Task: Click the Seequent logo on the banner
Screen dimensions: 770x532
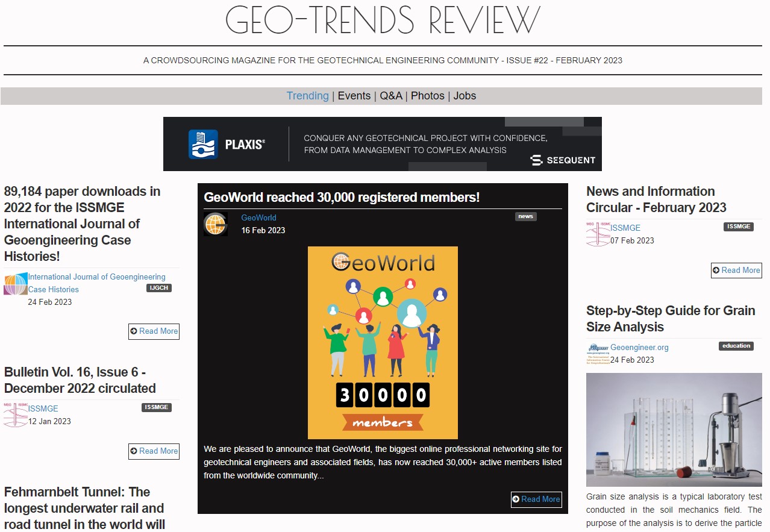Action: [562, 160]
